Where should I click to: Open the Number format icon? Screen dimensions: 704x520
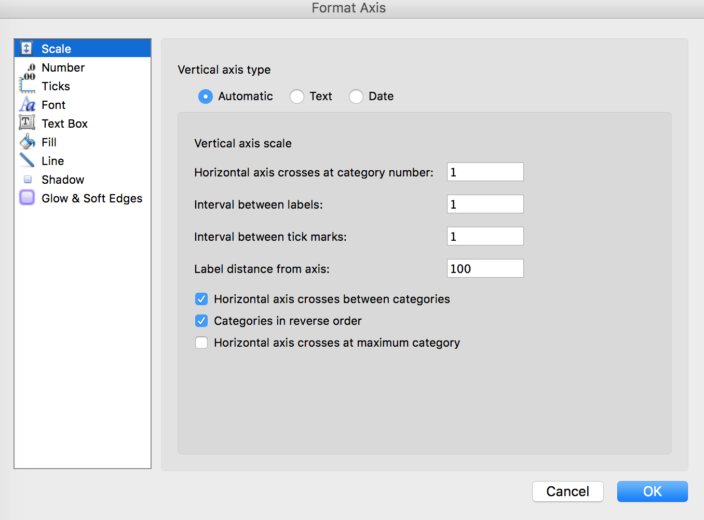click(28, 70)
